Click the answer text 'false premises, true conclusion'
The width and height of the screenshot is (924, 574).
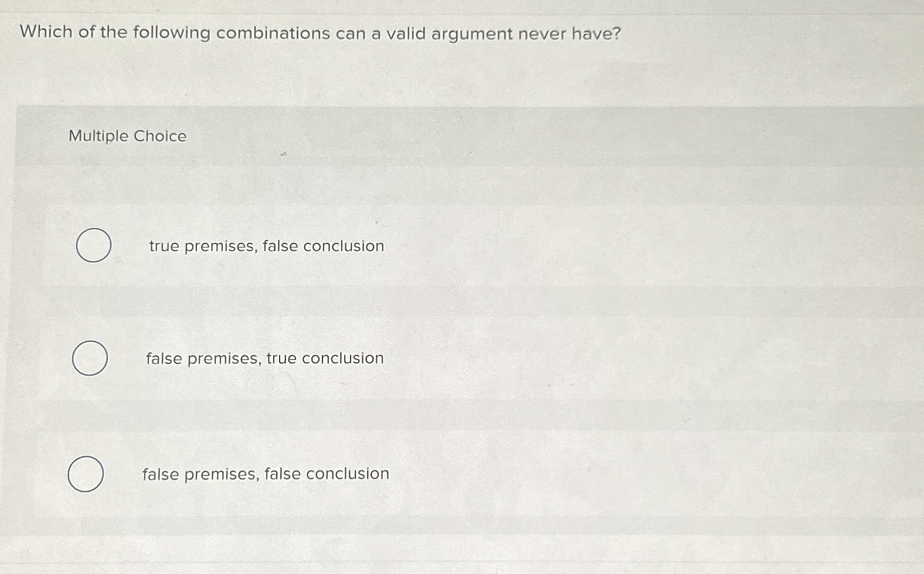[x=264, y=358]
